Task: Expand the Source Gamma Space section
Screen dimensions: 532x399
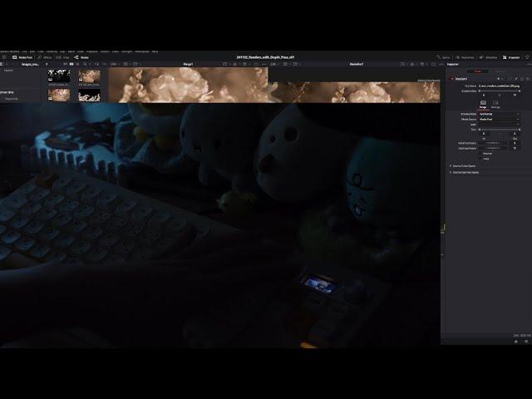Action: [x=464, y=172]
